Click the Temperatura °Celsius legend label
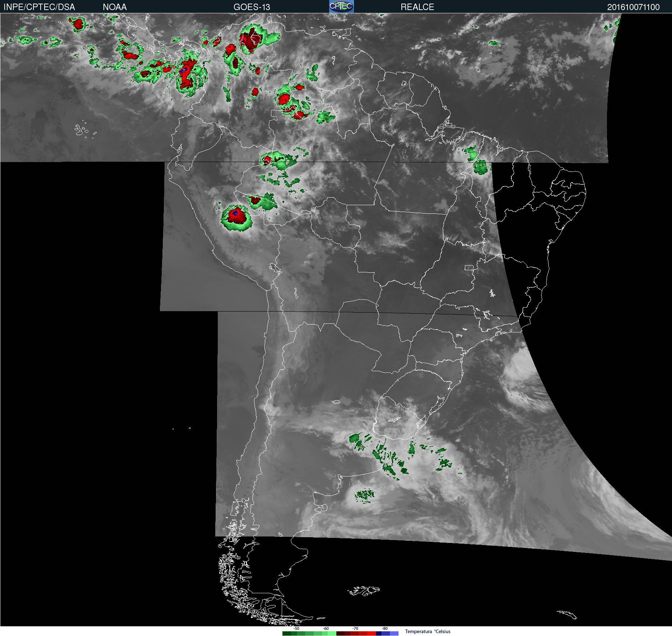The width and height of the screenshot is (672, 636). 428,631
